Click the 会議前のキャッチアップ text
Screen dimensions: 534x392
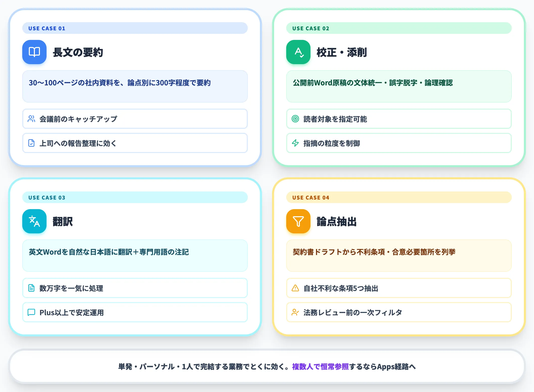pos(78,119)
